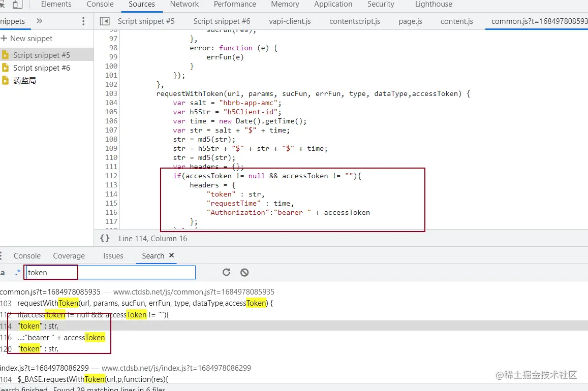Collapse index.js search results file header
Viewport: 588px width, 391px height.
point(126,368)
